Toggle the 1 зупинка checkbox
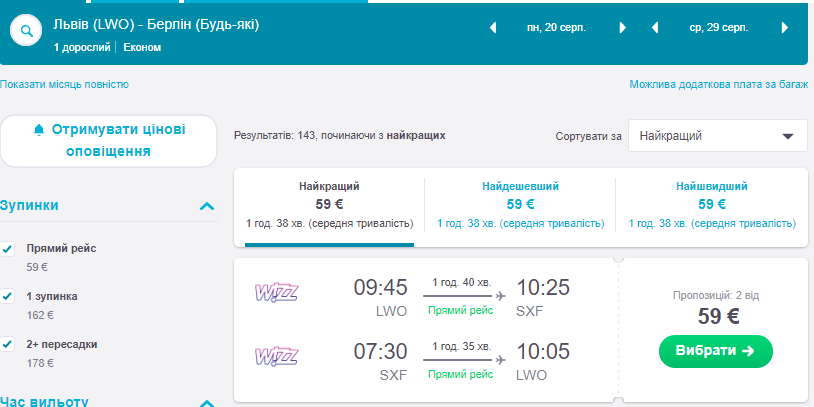Screen dimensions: 814x407 pos(8,296)
